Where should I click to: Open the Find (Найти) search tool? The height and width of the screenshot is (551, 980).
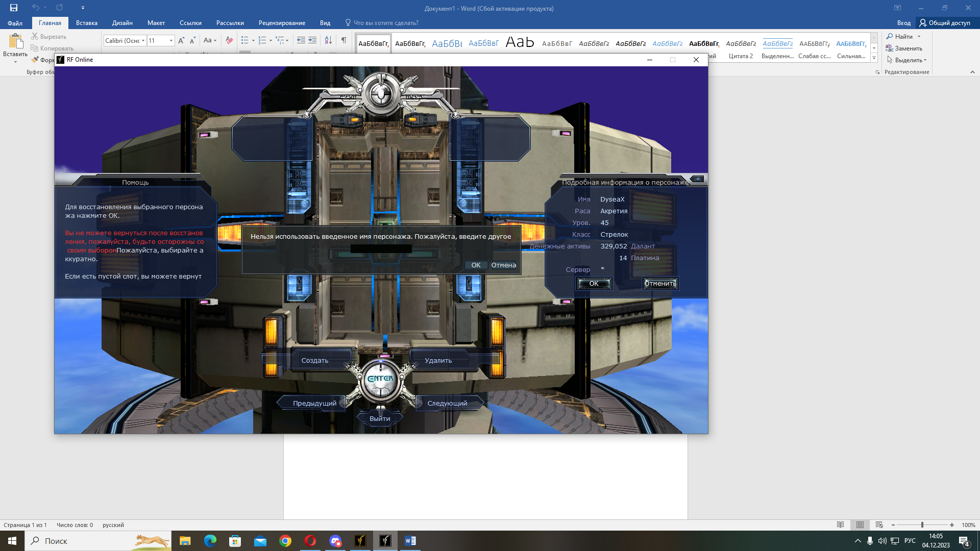pyautogui.click(x=900, y=37)
